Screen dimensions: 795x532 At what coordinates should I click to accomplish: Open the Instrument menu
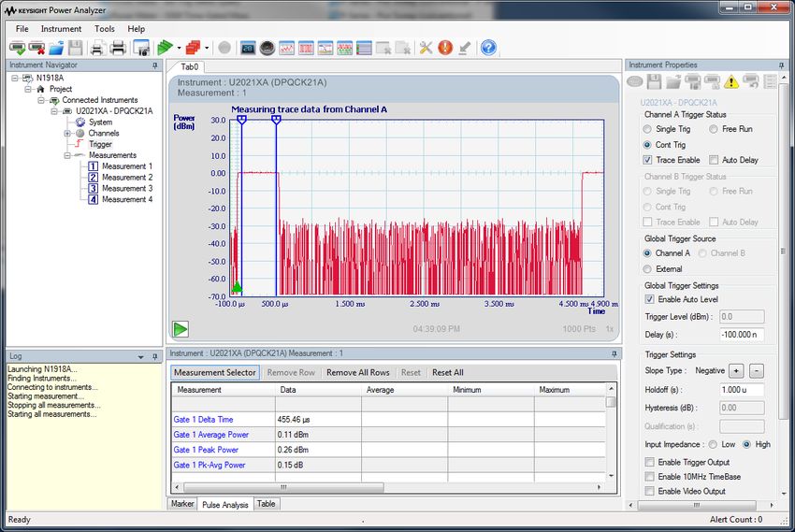coord(61,29)
